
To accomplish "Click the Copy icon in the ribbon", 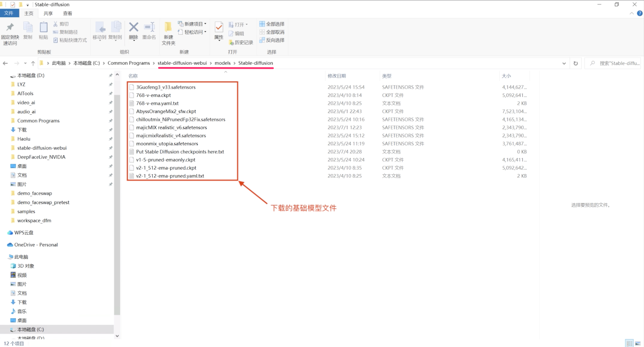I will 28,27.
